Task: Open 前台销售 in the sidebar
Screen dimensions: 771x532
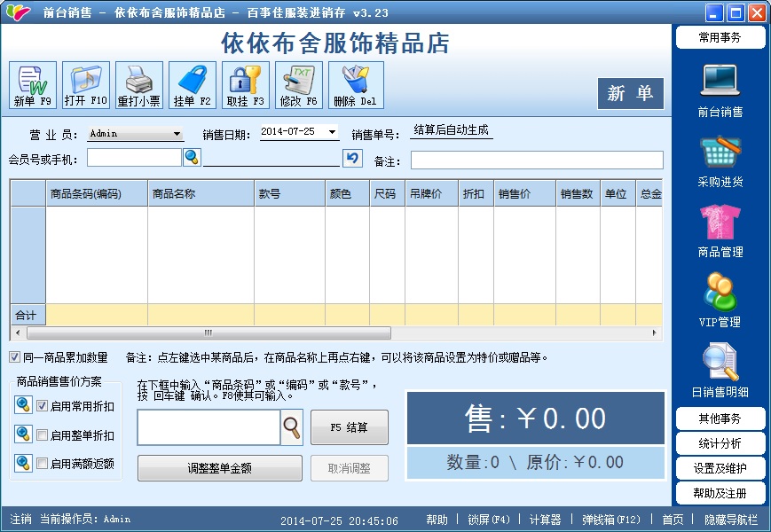Action: tap(720, 90)
